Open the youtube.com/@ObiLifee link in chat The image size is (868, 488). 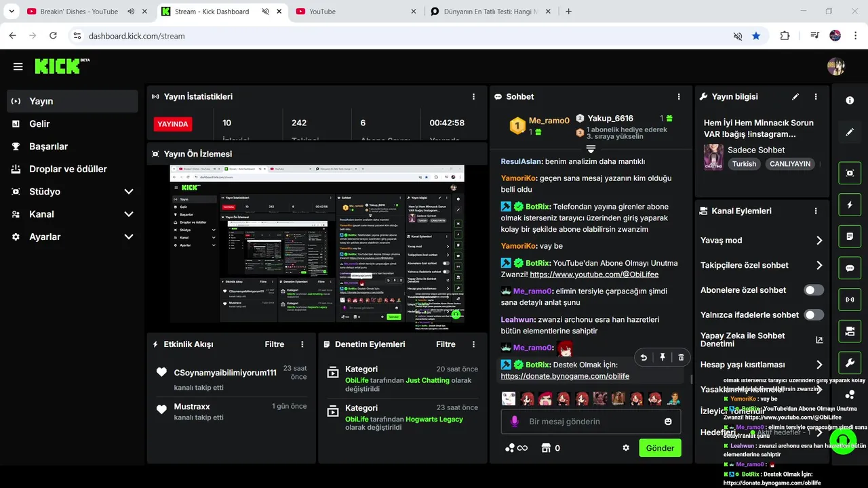(x=594, y=274)
